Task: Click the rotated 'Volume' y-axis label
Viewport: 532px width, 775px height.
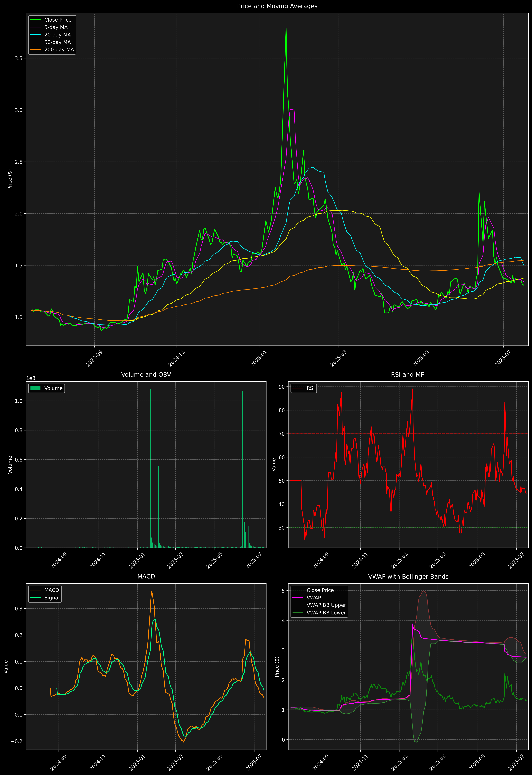Action: coord(10,464)
